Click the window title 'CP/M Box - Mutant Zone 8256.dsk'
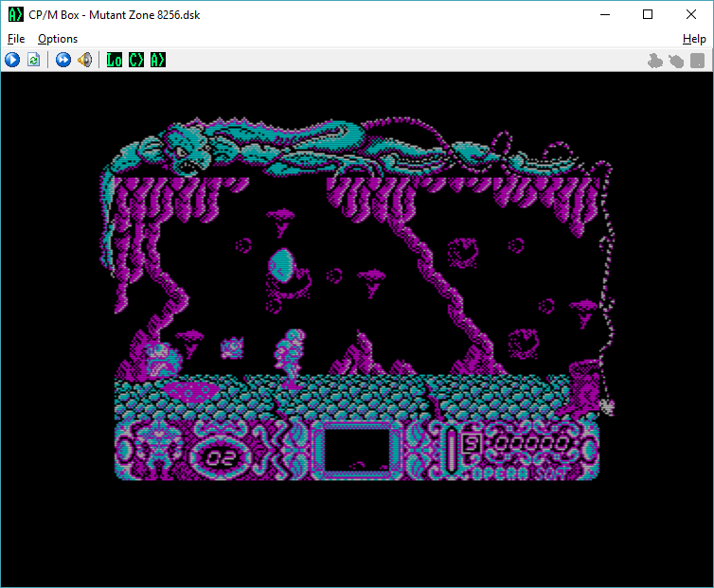 click(x=115, y=15)
